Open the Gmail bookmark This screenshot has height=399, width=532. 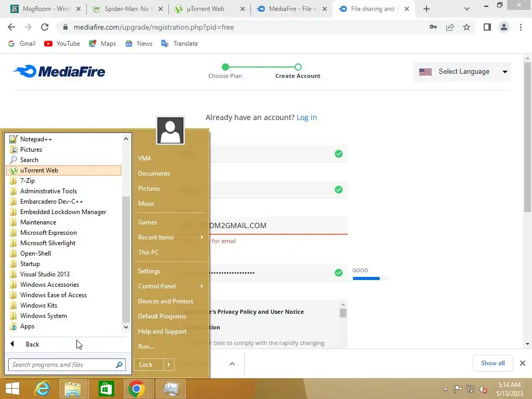tap(22, 44)
